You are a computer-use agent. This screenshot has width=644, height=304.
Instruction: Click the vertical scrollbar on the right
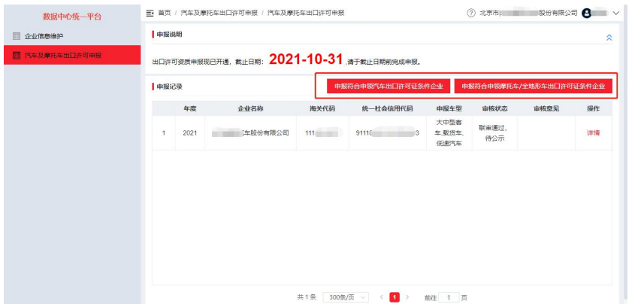click(625, 152)
